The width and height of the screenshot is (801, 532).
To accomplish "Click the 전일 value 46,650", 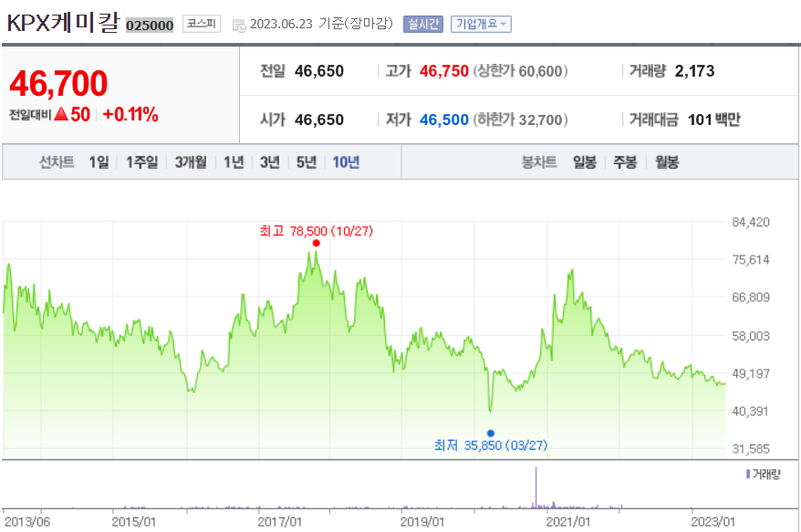I will point(319,71).
